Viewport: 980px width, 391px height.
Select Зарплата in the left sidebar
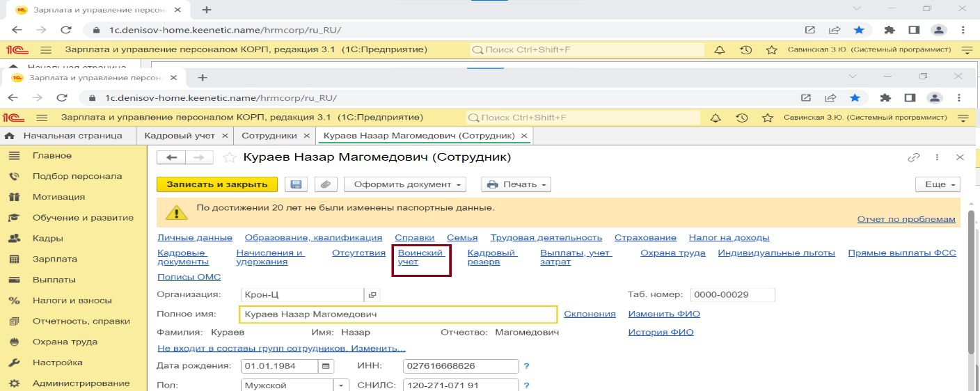click(x=54, y=259)
